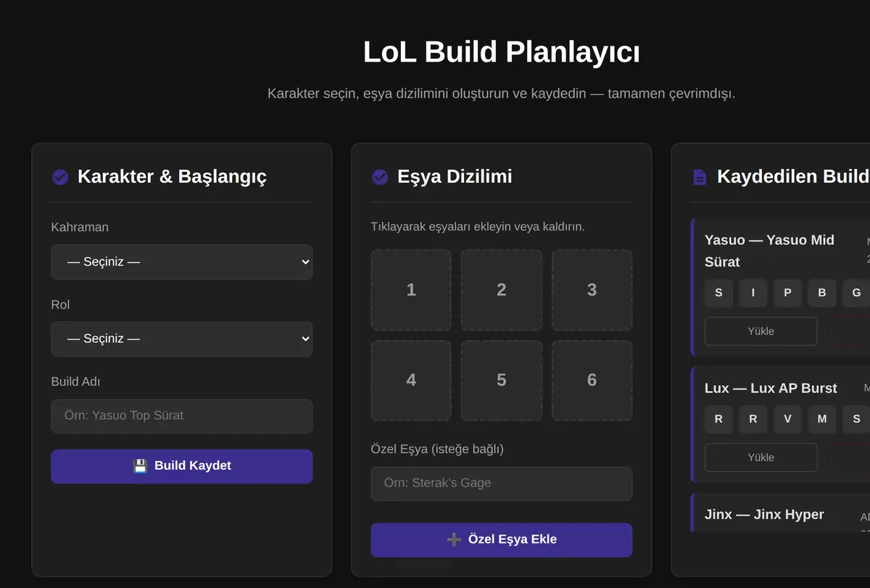
Task: Click the "Özel Eşya (isteğe bağlı)" label
Action: (437, 449)
